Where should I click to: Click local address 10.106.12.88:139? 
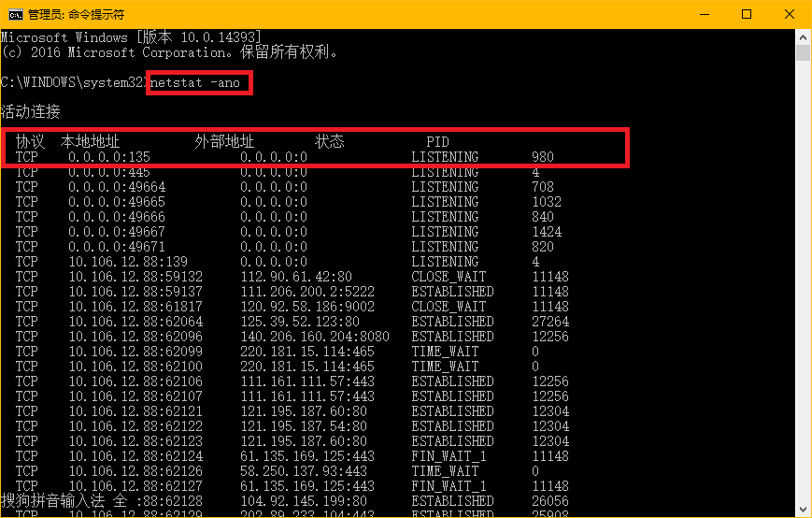[x=128, y=262]
